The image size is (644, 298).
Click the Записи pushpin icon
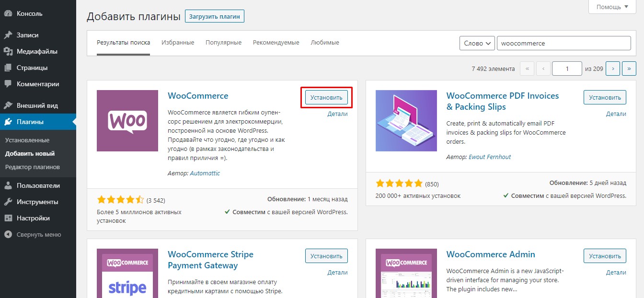tap(8, 35)
